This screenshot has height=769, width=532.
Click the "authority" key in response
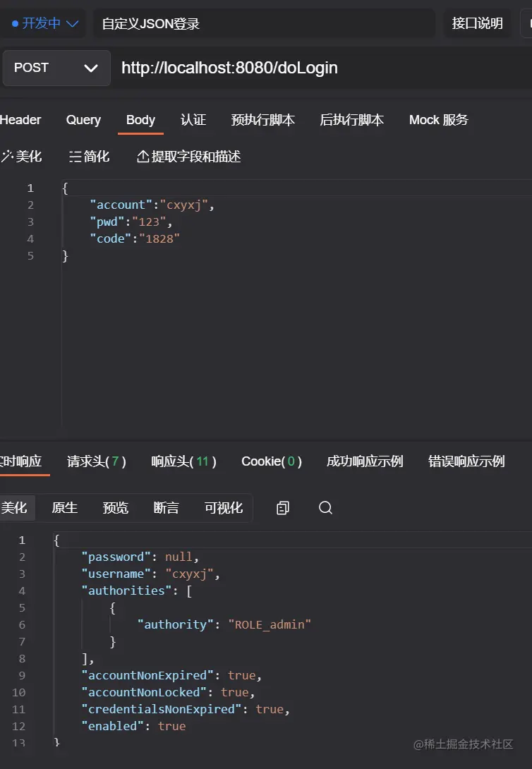click(175, 624)
